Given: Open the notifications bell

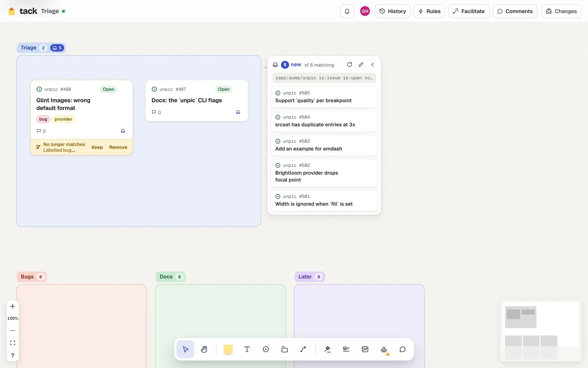Looking at the screenshot, I should click(x=347, y=11).
